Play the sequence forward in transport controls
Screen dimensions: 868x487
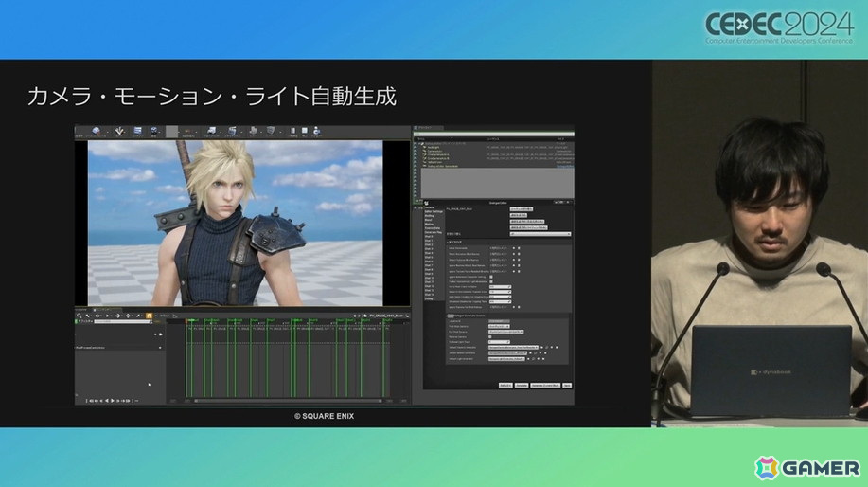[113, 401]
